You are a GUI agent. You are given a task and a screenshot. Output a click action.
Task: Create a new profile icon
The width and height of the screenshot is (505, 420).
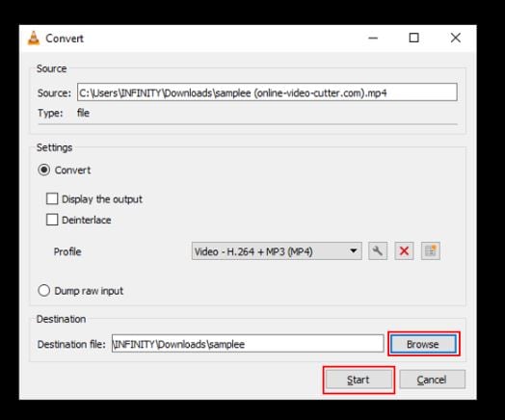[430, 250]
